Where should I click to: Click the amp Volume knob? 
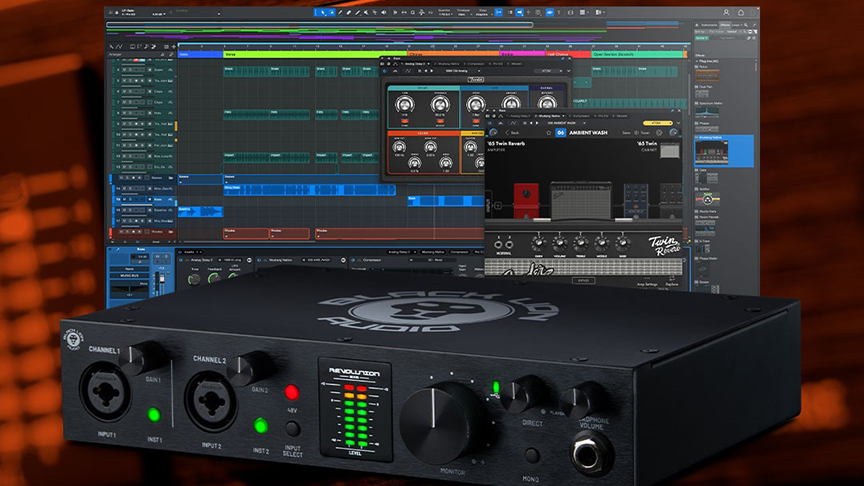pyautogui.click(x=559, y=243)
